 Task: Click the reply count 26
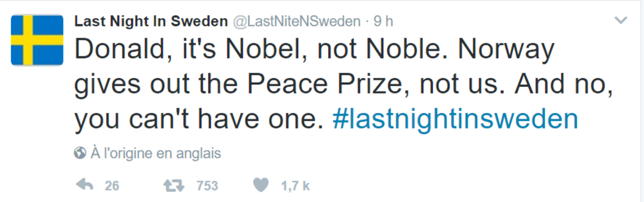(112, 186)
